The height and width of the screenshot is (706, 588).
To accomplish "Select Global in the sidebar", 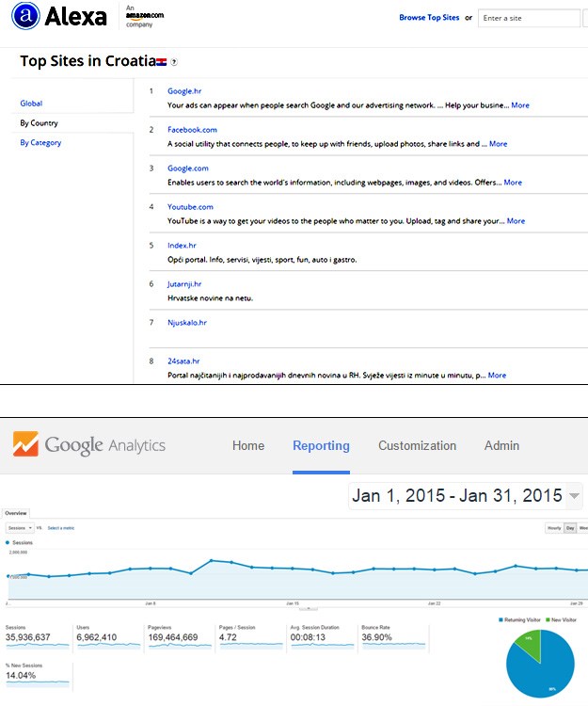I will tap(31, 104).
